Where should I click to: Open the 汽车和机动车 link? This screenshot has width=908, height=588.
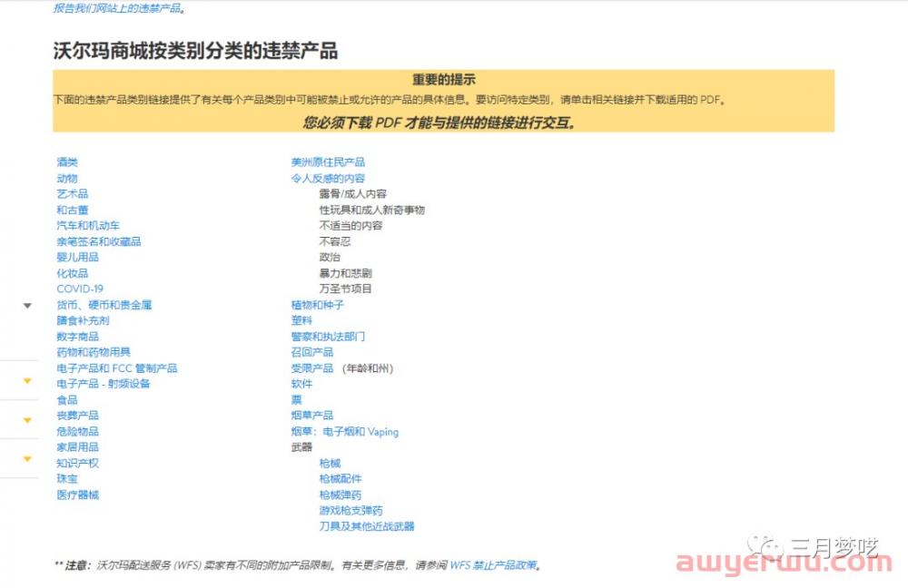[88, 226]
